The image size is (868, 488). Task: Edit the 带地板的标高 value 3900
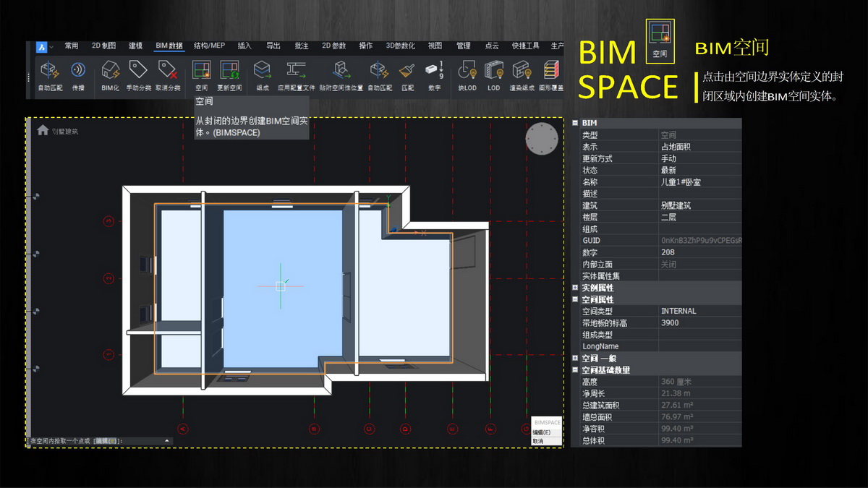pos(700,323)
